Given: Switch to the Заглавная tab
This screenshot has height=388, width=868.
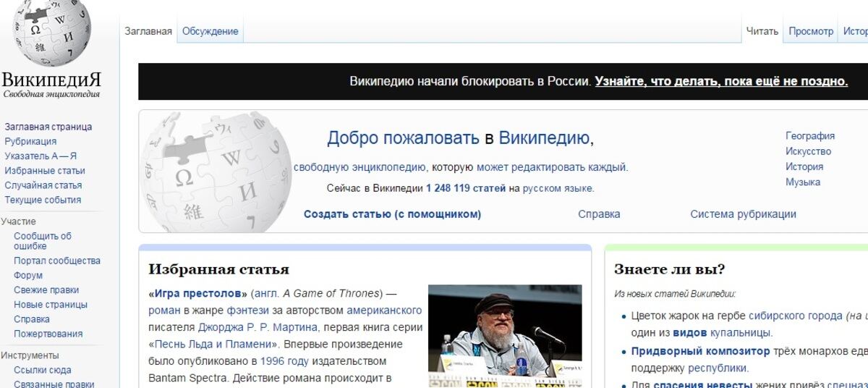Looking at the screenshot, I should [x=148, y=31].
